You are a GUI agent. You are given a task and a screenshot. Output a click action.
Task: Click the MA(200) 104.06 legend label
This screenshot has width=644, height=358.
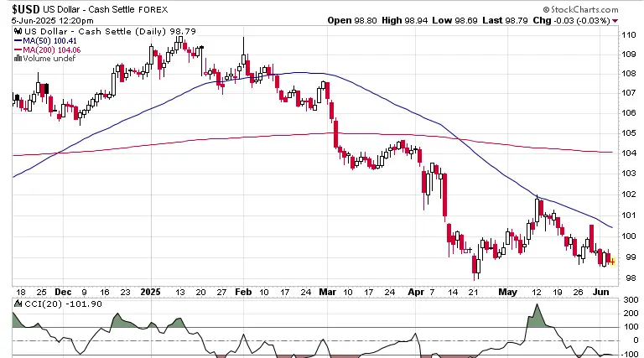pyautogui.click(x=52, y=49)
